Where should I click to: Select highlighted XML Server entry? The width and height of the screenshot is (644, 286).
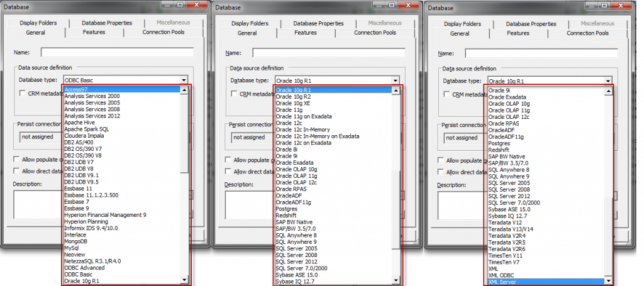pos(547,282)
